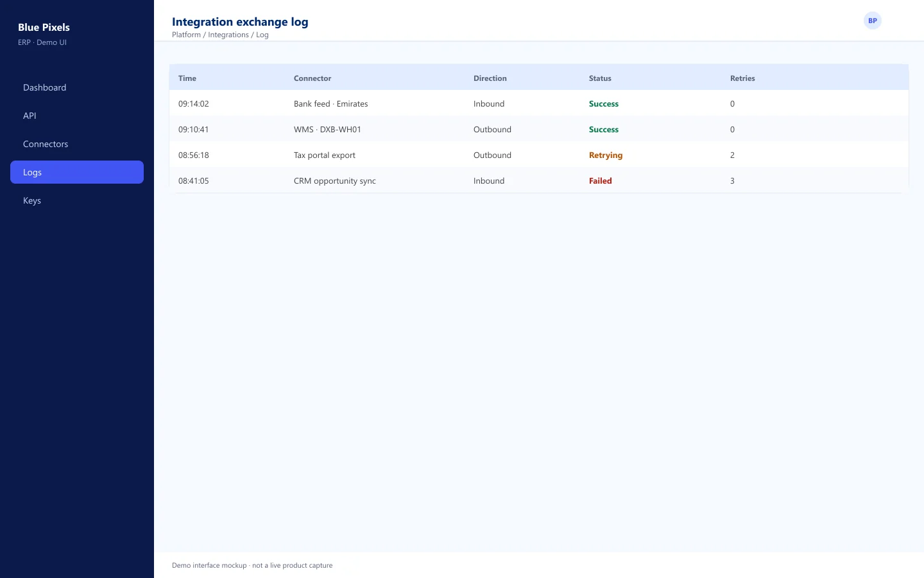
Task: Select the 09:10:41 time cell
Action: click(194, 129)
